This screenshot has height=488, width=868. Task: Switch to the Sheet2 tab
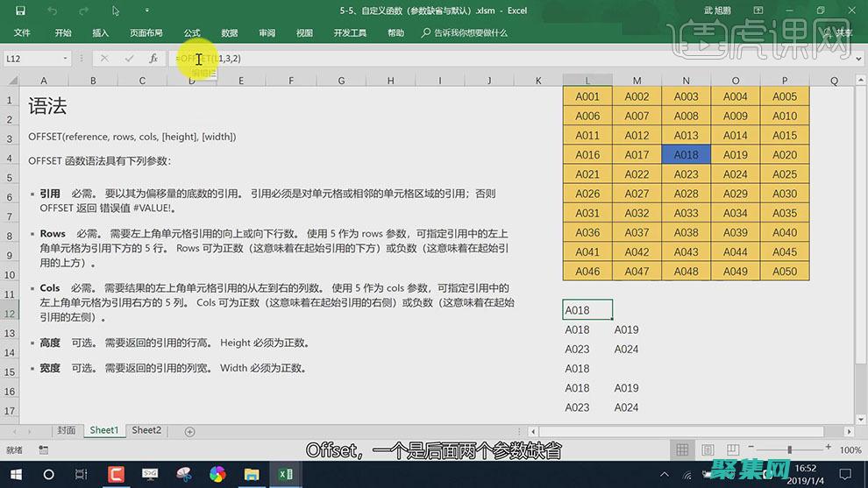point(146,430)
